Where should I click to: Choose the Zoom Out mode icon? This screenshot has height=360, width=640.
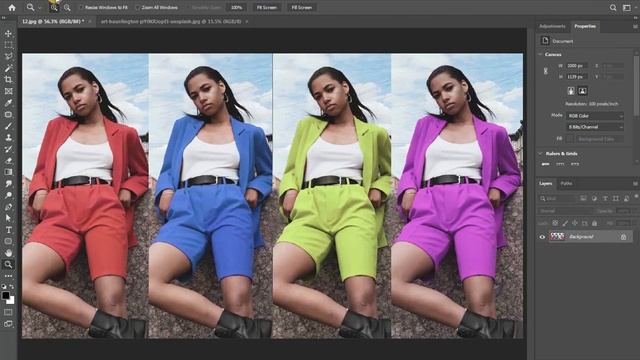(x=67, y=7)
